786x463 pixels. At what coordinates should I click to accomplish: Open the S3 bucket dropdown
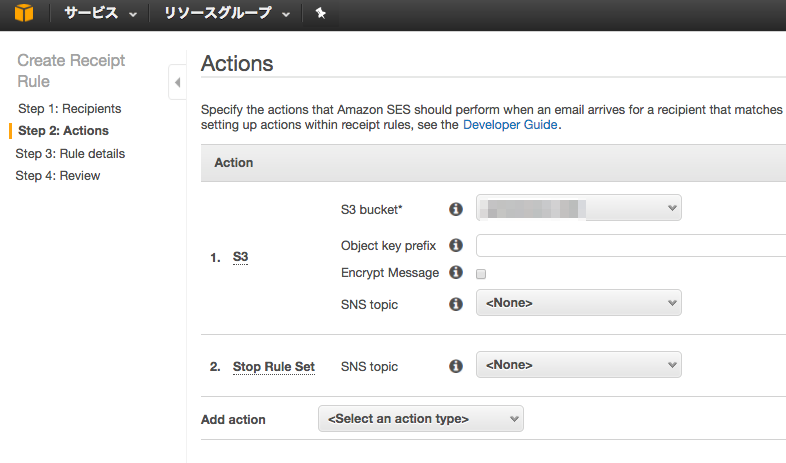tap(578, 207)
